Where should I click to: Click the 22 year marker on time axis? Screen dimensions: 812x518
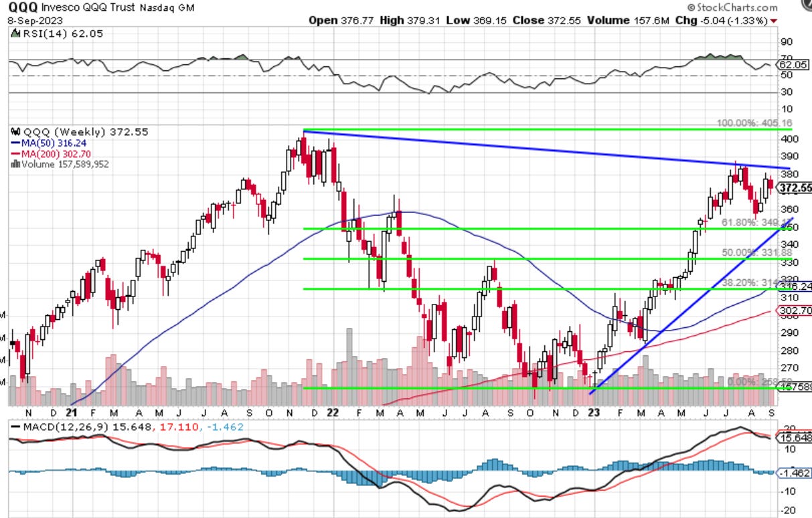tap(332, 412)
